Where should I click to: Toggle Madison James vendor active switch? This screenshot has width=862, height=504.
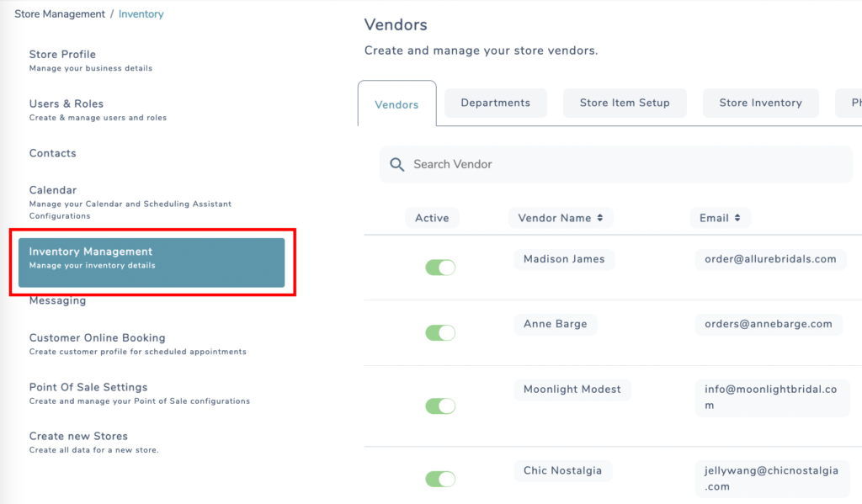coord(440,268)
